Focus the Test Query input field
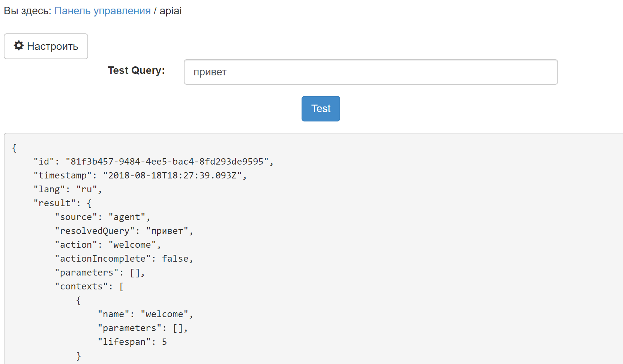This screenshot has height=364, width=623. [371, 72]
